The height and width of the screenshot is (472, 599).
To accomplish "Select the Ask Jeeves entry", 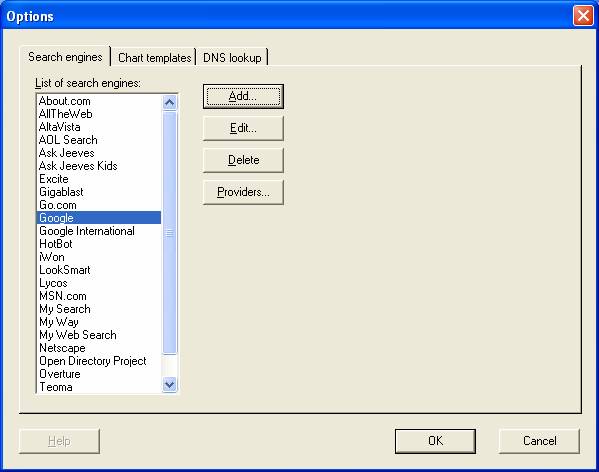I will [99, 153].
